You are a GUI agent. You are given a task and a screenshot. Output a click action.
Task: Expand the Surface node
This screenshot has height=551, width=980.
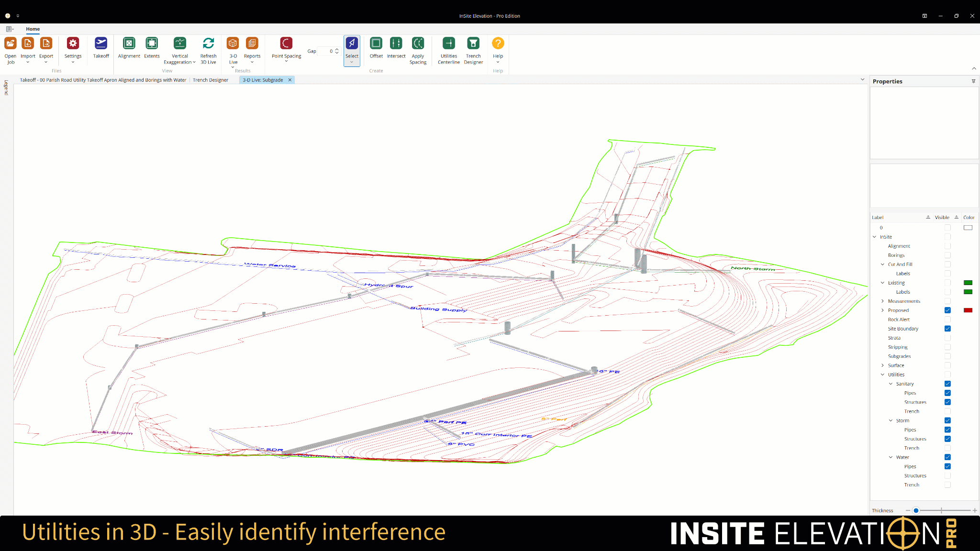click(883, 365)
